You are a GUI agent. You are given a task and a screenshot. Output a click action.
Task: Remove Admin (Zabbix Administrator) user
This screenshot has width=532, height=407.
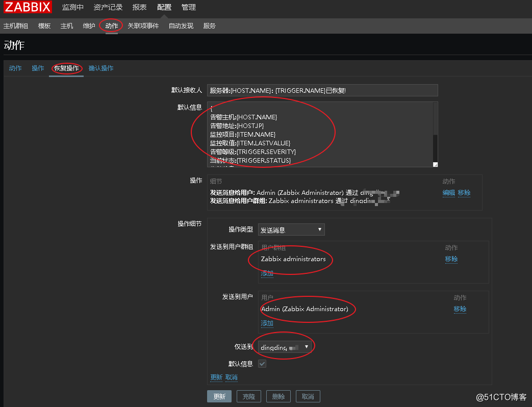point(460,309)
